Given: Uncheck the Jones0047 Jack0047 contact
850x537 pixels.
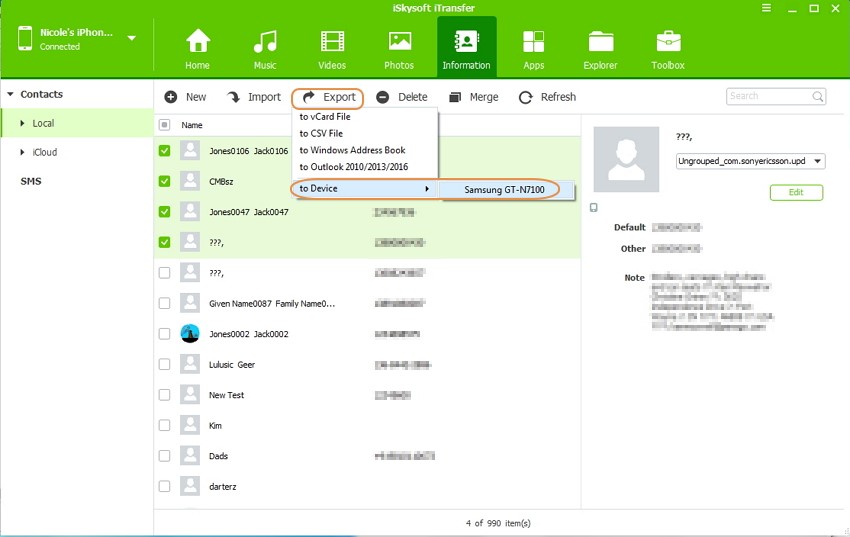Looking at the screenshot, I should [164, 212].
